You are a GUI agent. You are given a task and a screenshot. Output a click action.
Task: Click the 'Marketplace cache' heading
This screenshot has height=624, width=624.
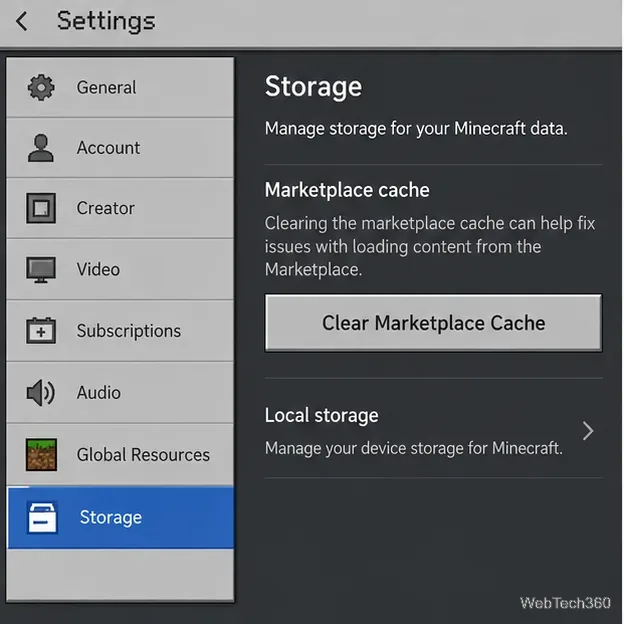(x=347, y=190)
